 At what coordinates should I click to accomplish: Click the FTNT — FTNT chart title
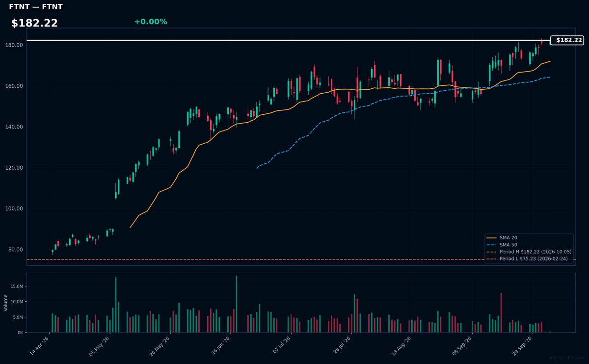click(36, 7)
